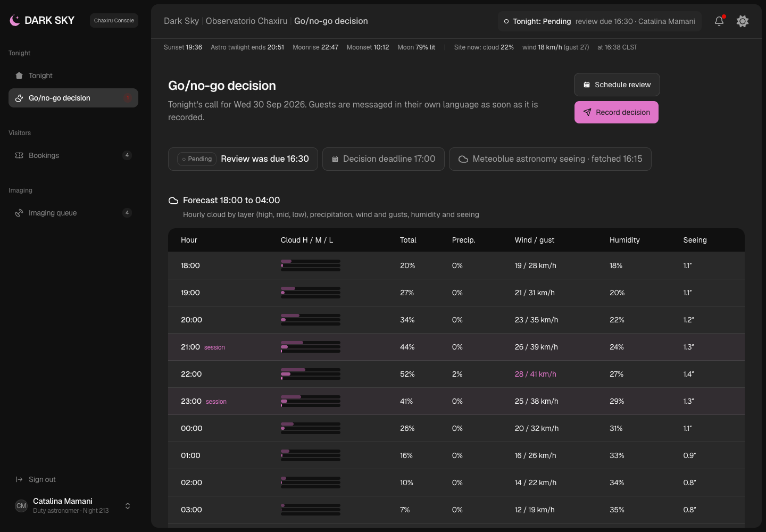Click the Pending review due chip

pos(243,159)
